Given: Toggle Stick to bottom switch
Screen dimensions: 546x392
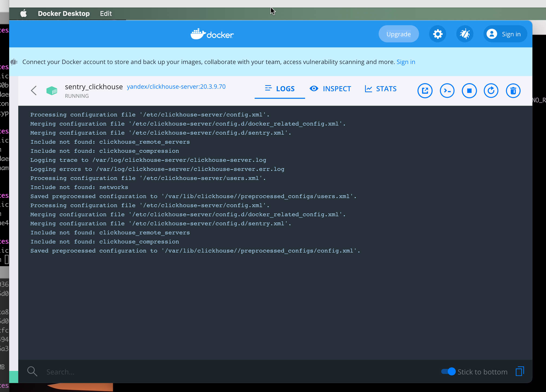Looking at the screenshot, I should 448,371.
